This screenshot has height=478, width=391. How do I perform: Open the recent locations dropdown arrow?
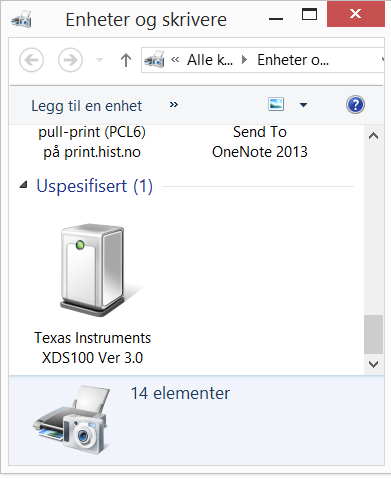coord(99,60)
